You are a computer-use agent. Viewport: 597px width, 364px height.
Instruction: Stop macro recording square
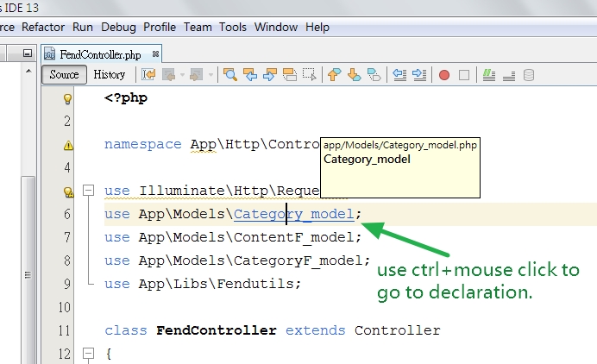click(x=464, y=75)
